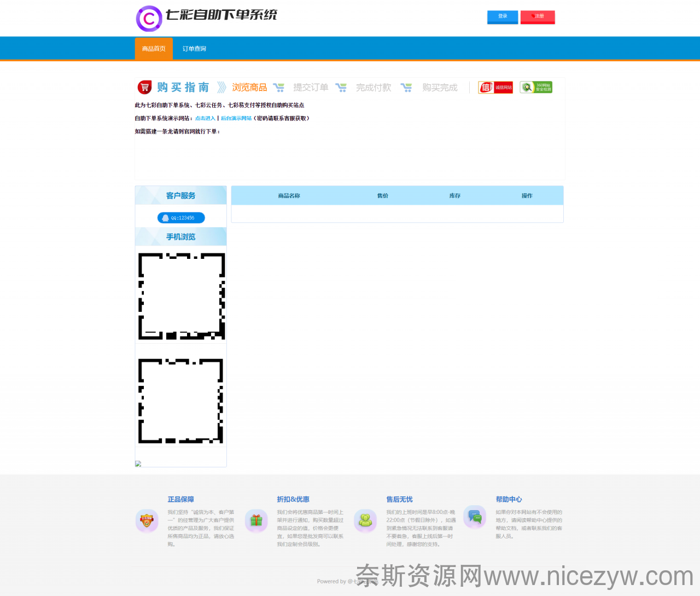The width and height of the screenshot is (700, 596).
Task: Click the red 注册 register button
Action: pyautogui.click(x=538, y=17)
